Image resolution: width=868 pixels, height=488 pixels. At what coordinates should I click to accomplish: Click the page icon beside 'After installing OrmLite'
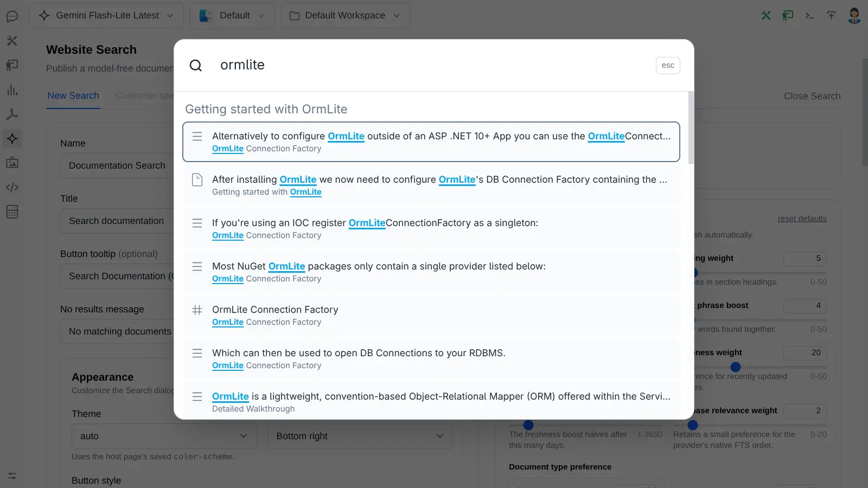pyautogui.click(x=197, y=179)
